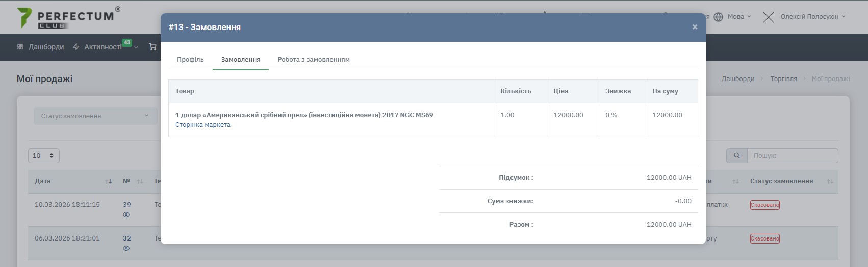This screenshot has height=267, width=868.
Task: Open the shopping cart icon in navbar
Action: coord(152,47)
